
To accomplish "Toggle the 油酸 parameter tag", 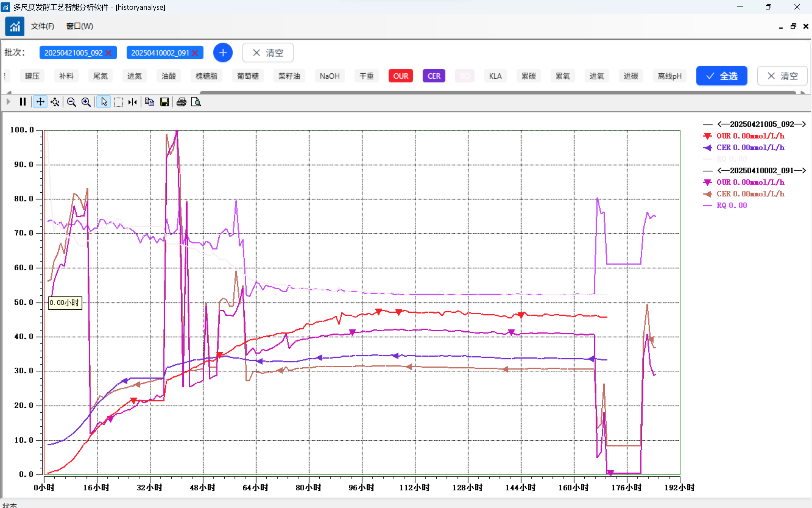I will point(169,76).
